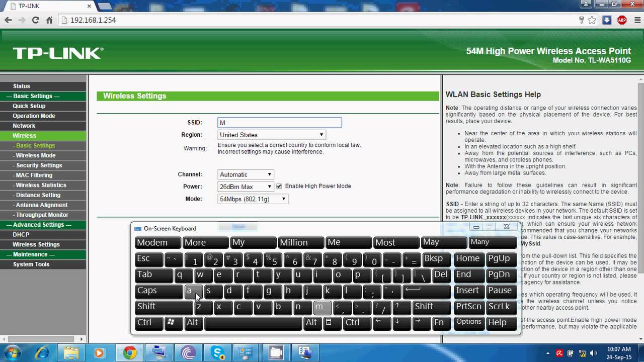This screenshot has height=362, width=644.
Task: Toggle the right Alt key on the on-screen keyboard
Action: 311,323
